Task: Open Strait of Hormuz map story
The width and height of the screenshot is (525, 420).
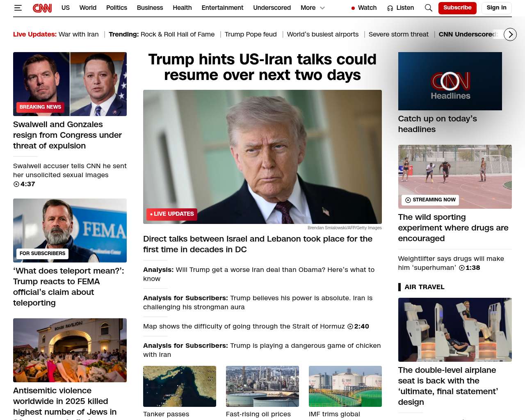Action: (x=244, y=326)
